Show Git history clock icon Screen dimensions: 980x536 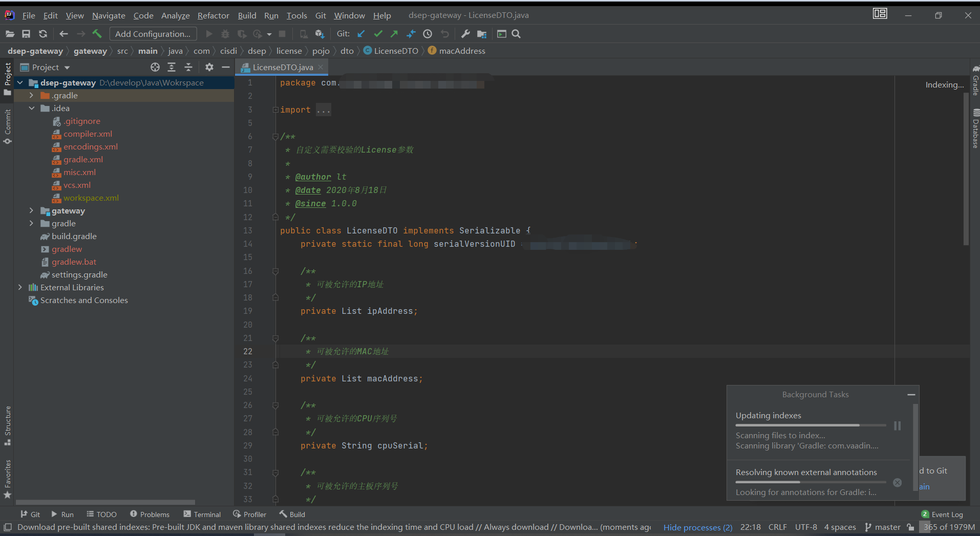point(428,34)
